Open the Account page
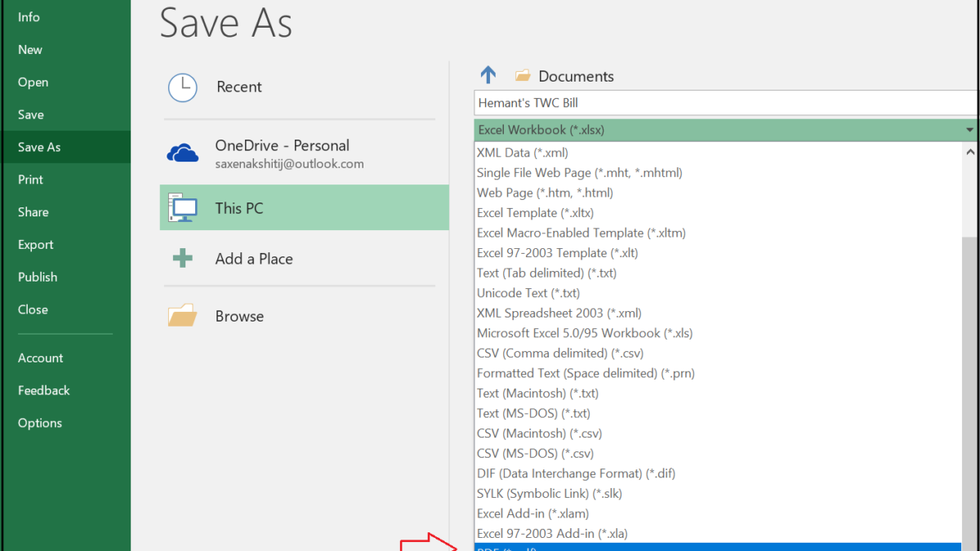This screenshot has width=980, height=551. (x=41, y=358)
